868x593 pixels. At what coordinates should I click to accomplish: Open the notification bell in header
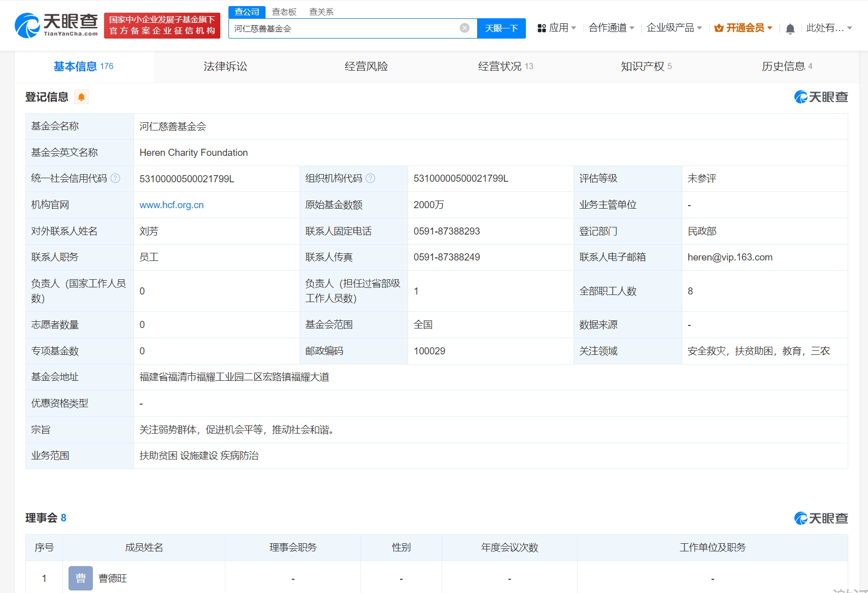click(x=790, y=28)
